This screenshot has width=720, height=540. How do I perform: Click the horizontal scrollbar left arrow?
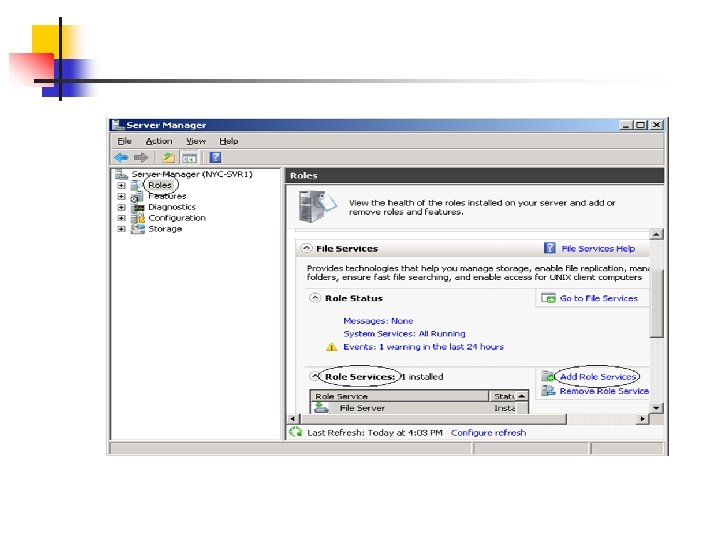(x=293, y=419)
